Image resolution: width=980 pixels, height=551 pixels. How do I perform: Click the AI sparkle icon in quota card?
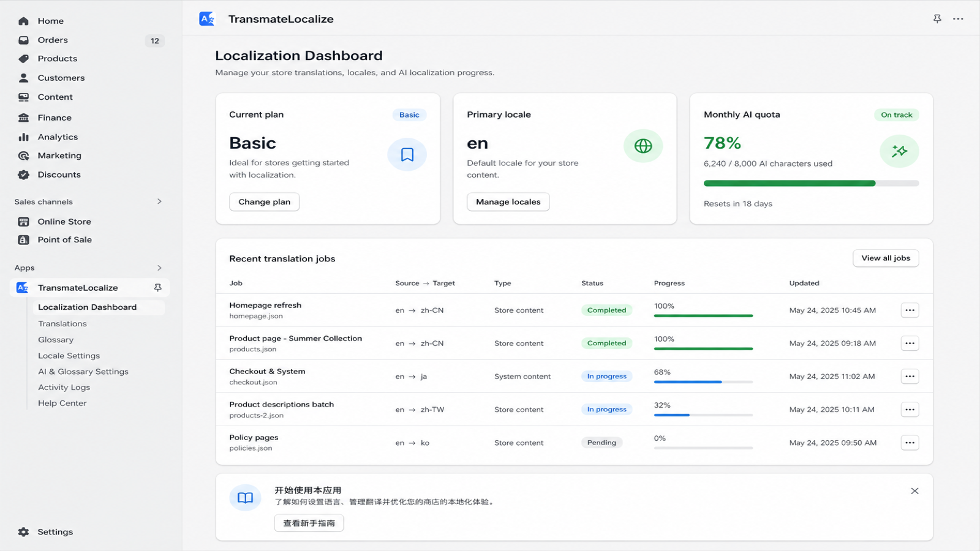pos(899,151)
